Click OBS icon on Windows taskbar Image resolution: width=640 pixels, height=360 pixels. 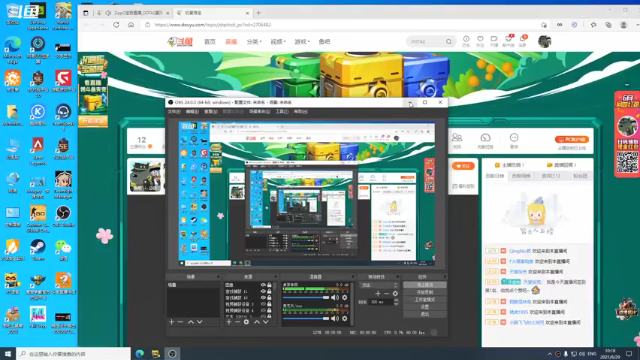[172, 354]
